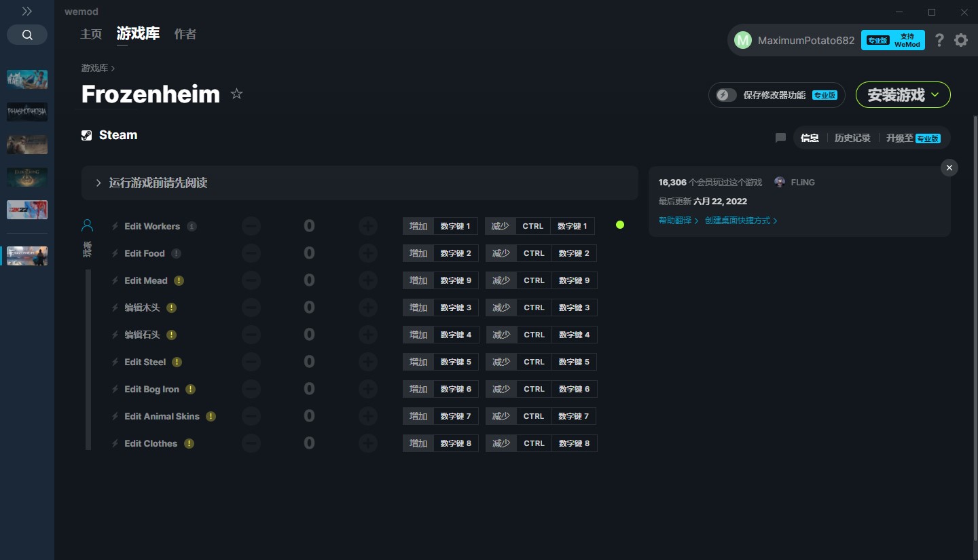The width and height of the screenshot is (978, 560).
Task: Select the 信息 tab
Action: [x=810, y=138]
